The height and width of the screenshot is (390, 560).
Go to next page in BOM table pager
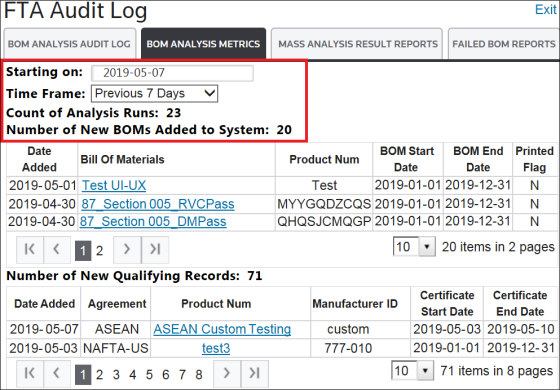[x=127, y=249]
